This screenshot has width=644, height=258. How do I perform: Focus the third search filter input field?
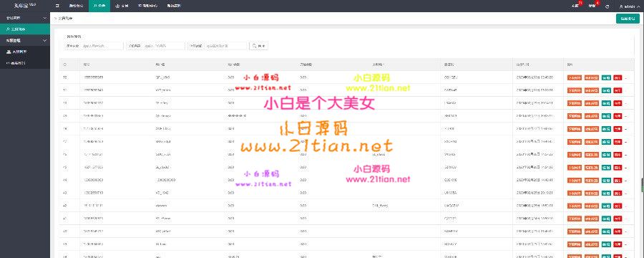pos(227,46)
